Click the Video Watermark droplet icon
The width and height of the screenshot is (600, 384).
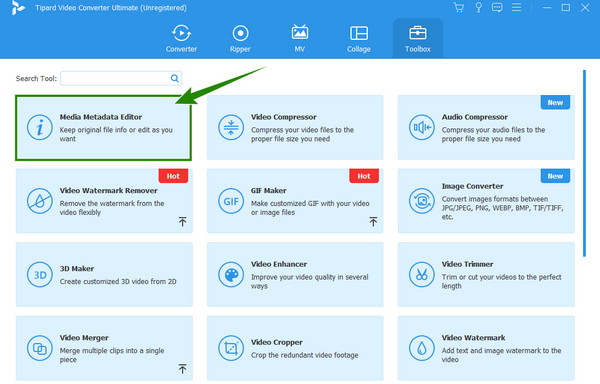tap(422, 348)
